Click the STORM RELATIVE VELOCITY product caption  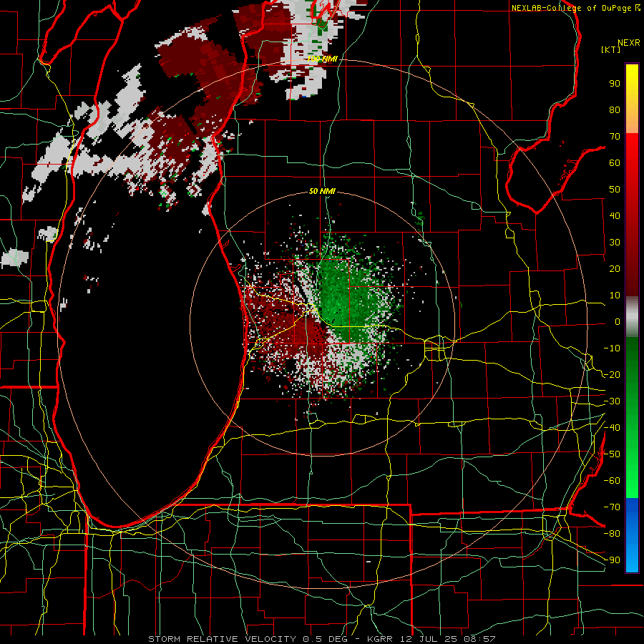click(321, 639)
